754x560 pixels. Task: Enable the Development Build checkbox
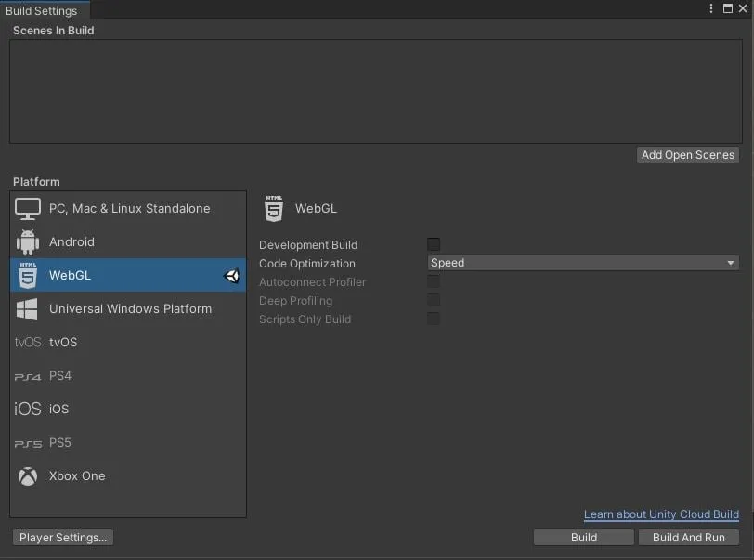(x=434, y=244)
